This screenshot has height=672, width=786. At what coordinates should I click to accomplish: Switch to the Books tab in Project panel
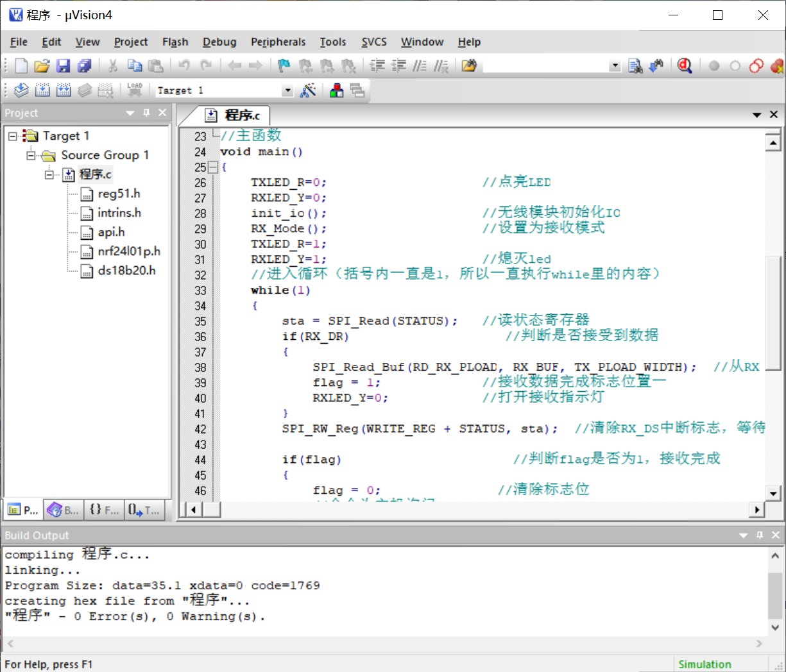pyautogui.click(x=64, y=510)
